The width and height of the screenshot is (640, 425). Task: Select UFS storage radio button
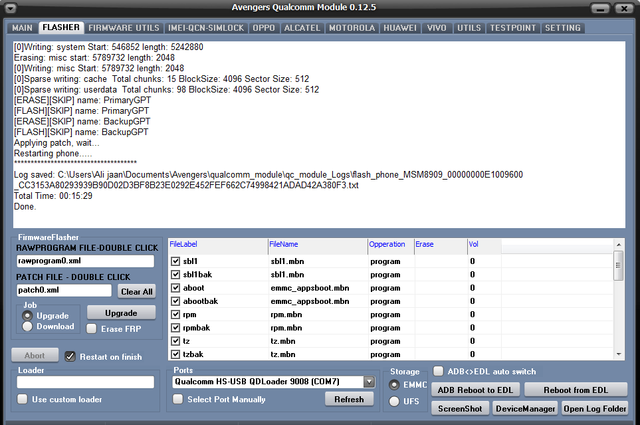394,401
